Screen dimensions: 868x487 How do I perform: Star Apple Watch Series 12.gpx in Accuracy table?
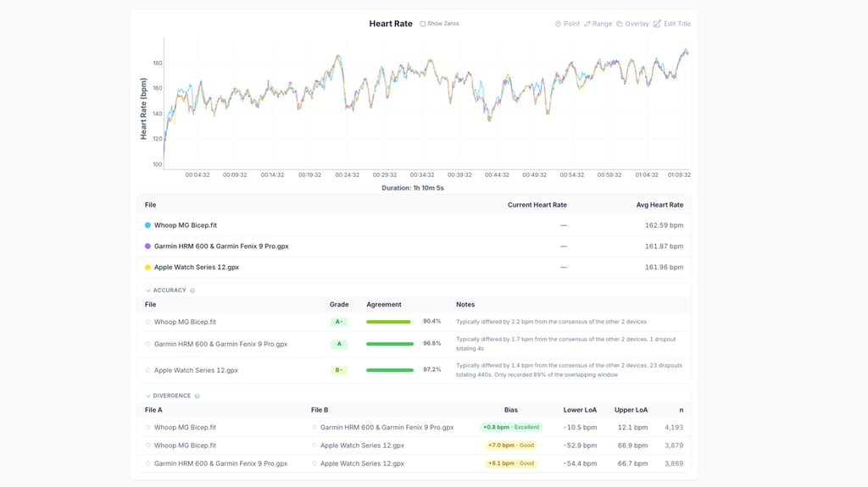[x=147, y=370]
